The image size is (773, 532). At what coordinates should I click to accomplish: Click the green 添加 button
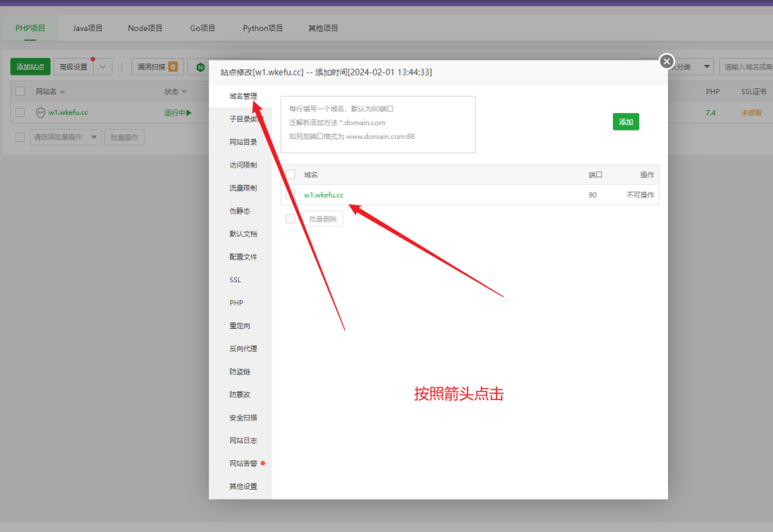626,121
